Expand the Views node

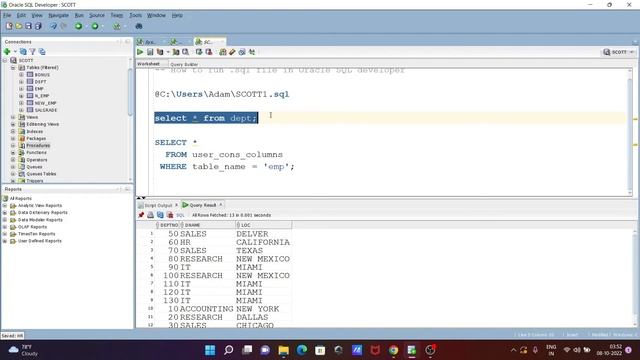click(13, 117)
